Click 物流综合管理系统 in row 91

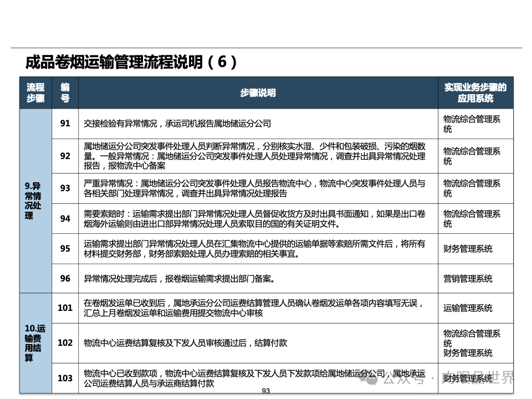click(x=472, y=124)
